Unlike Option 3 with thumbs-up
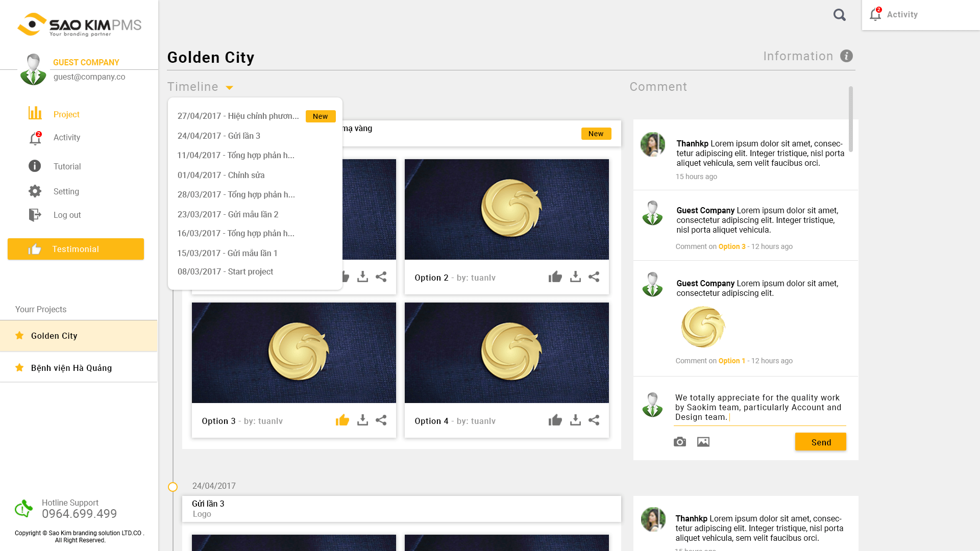The width and height of the screenshot is (980, 551). (x=342, y=420)
